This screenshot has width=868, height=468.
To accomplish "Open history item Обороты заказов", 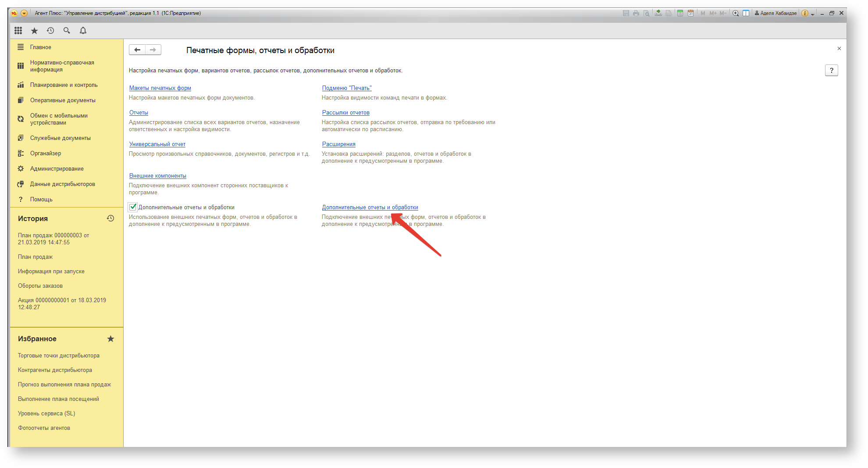I will pos(40,286).
